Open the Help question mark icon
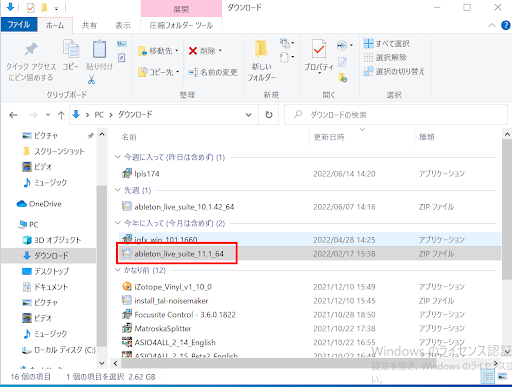The width and height of the screenshot is (512, 387). [506, 25]
